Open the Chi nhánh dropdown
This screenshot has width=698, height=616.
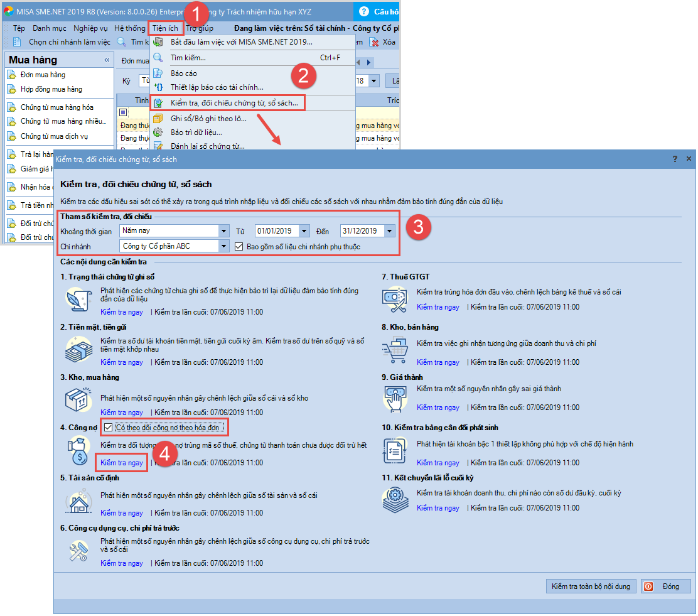click(223, 246)
